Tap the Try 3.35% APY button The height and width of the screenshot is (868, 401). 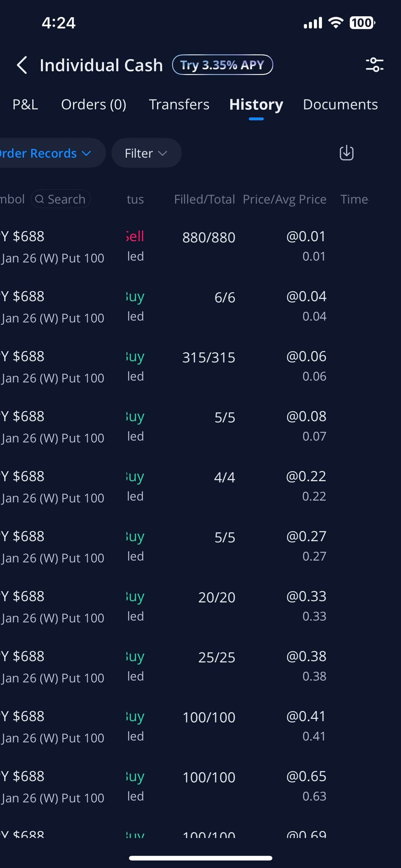click(x=222, y=65)
